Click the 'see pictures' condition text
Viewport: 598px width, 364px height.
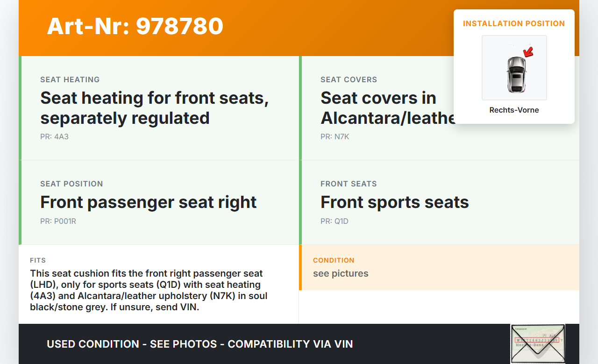[x=341, y=274]
